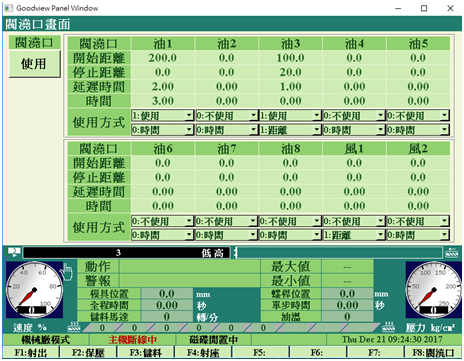
Task: Click 油1 延遲時間 value 2.00
Action: [163, 86]
